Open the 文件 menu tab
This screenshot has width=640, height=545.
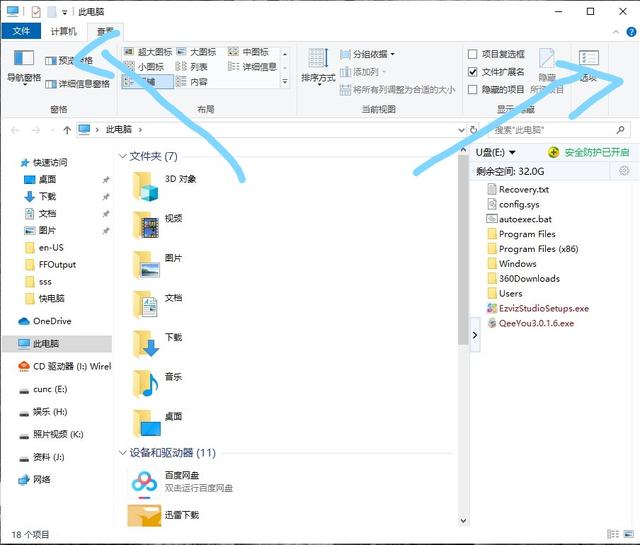tap(21, 31)
